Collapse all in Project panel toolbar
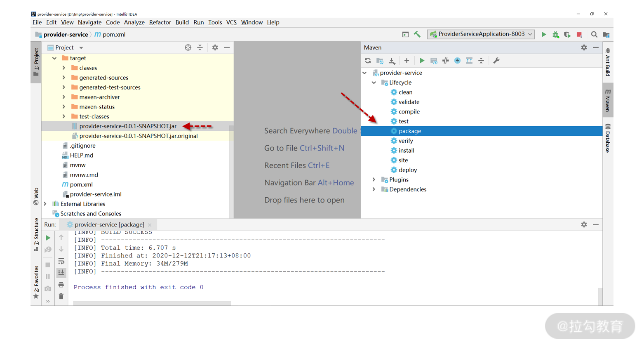This screenshot has width=644, height=347. [x=200, y=48]
